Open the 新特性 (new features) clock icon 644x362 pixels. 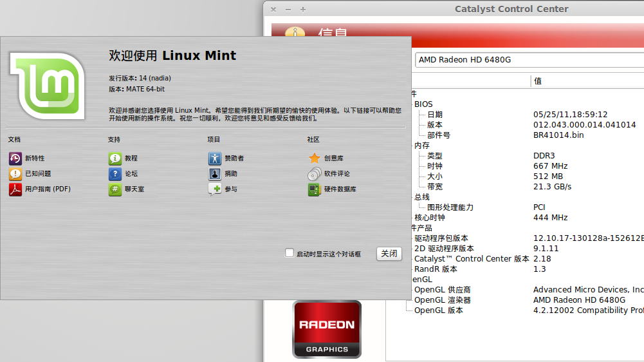click(15, 158)
